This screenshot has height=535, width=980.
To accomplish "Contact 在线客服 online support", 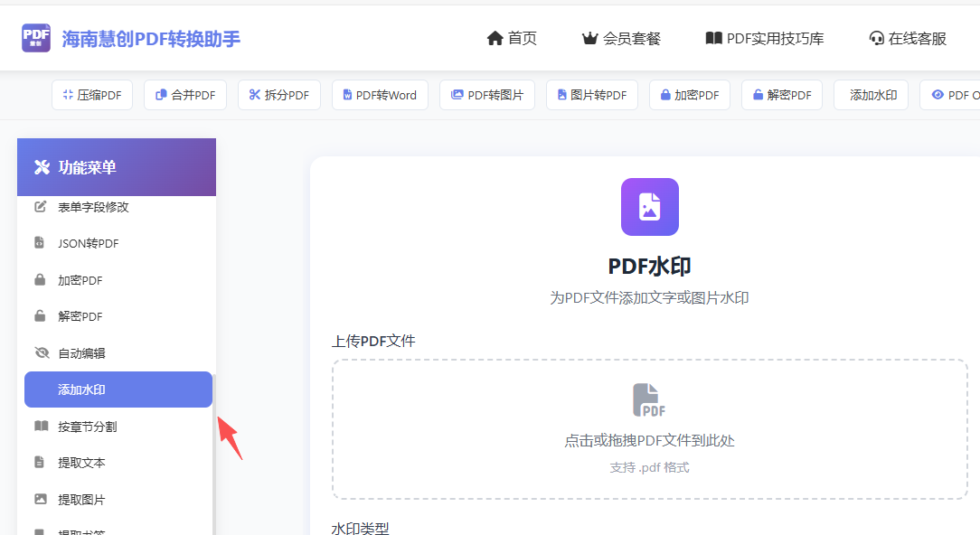I will tap(908, 39).
